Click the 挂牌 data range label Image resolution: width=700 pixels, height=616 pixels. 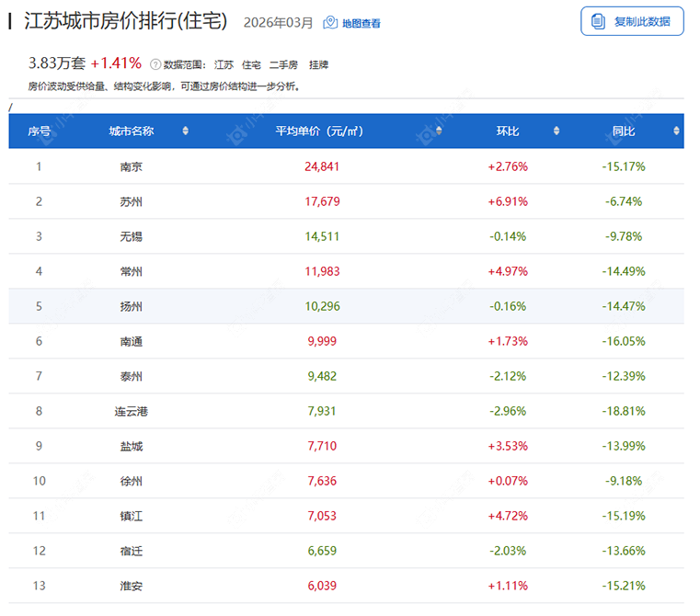click(x=319, y=65)
